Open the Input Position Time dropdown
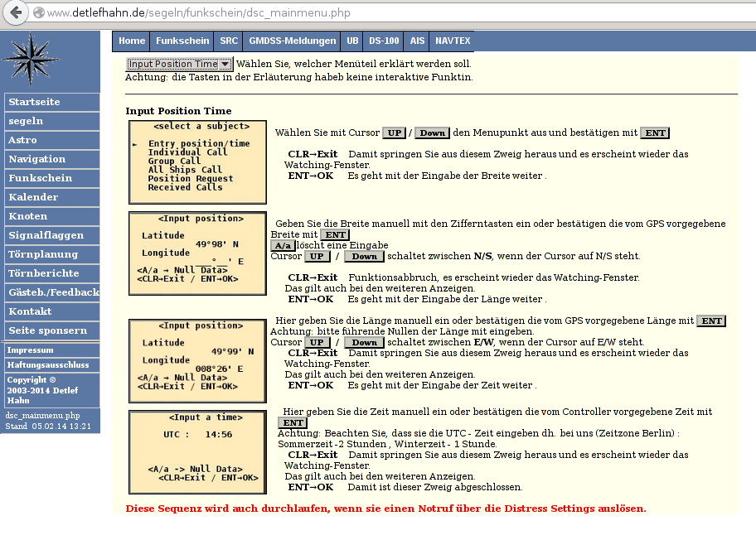The width and height of the screenshot is (756, 540). point(179,64)
